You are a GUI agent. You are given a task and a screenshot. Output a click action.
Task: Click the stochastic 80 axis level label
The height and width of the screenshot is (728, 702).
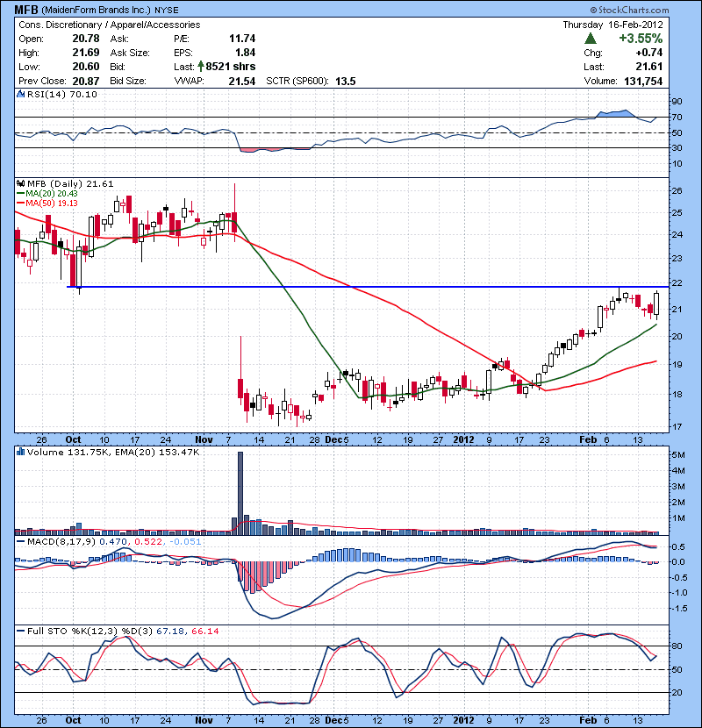[677, 646]
